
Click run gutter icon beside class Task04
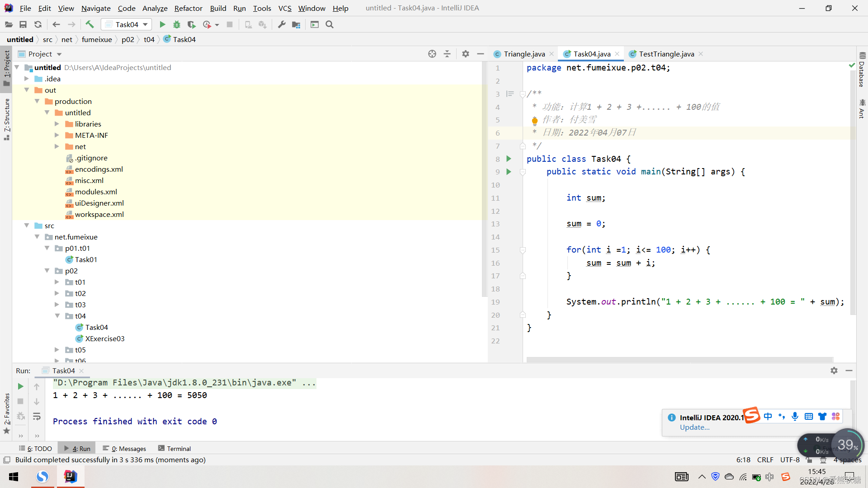tap(509, 159)
